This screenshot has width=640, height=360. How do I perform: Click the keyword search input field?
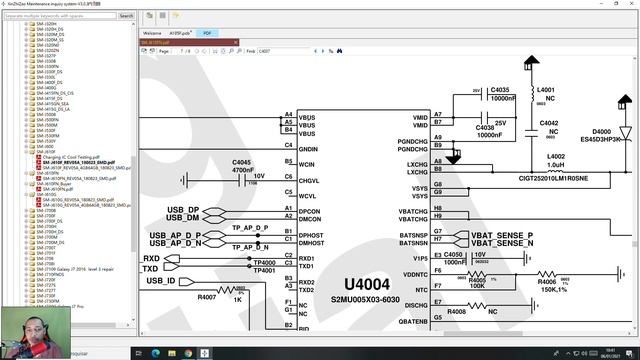coord(60,16)
